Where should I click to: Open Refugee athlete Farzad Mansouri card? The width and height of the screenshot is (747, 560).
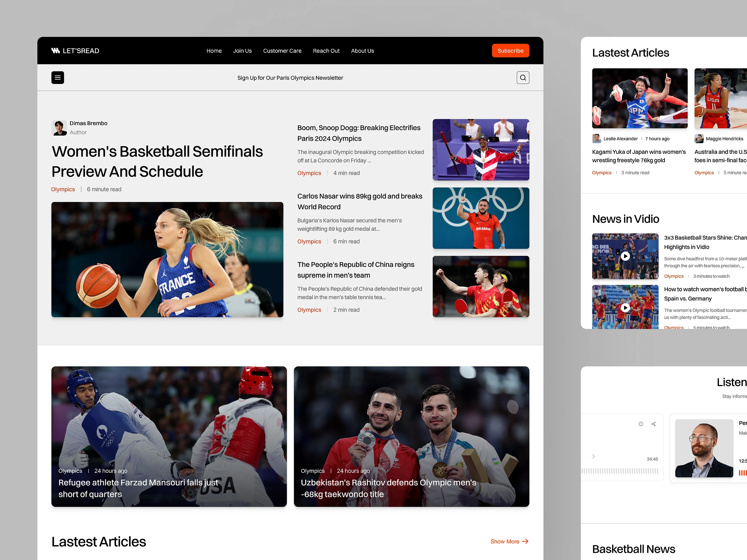[x=169, y=436]
